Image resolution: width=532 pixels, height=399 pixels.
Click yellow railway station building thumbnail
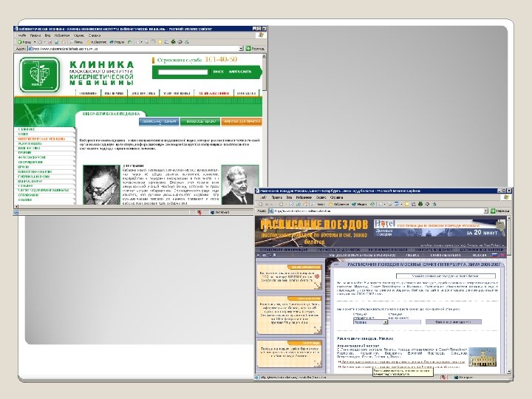click(482, 357)
